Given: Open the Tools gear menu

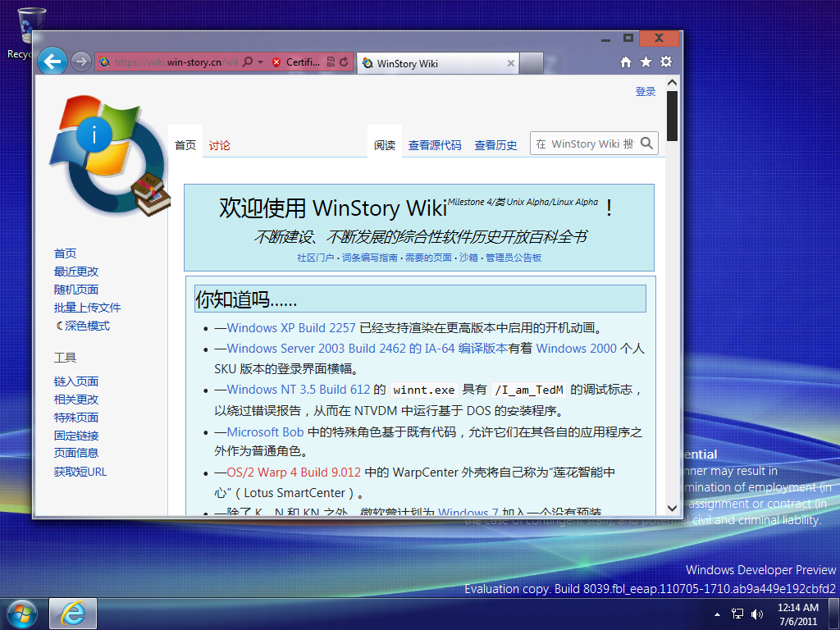Looking at the screenshot, I should pyautogui.click(x=666, y=62).
